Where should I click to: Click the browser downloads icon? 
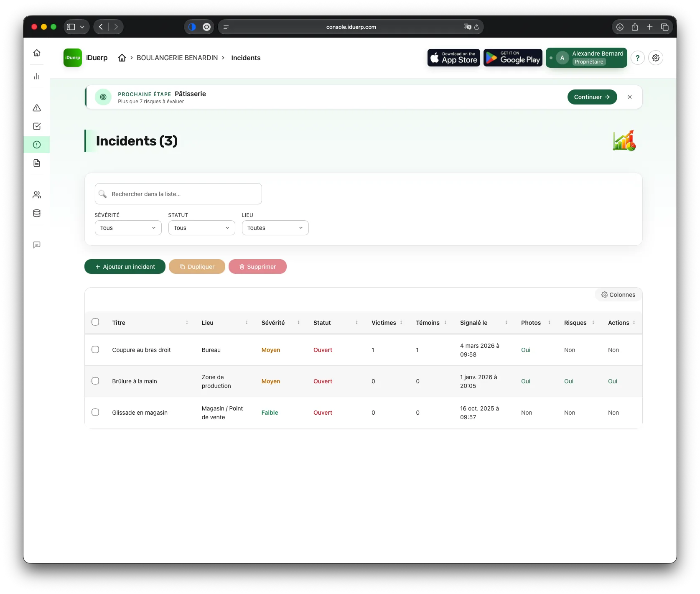coord(620,27)
